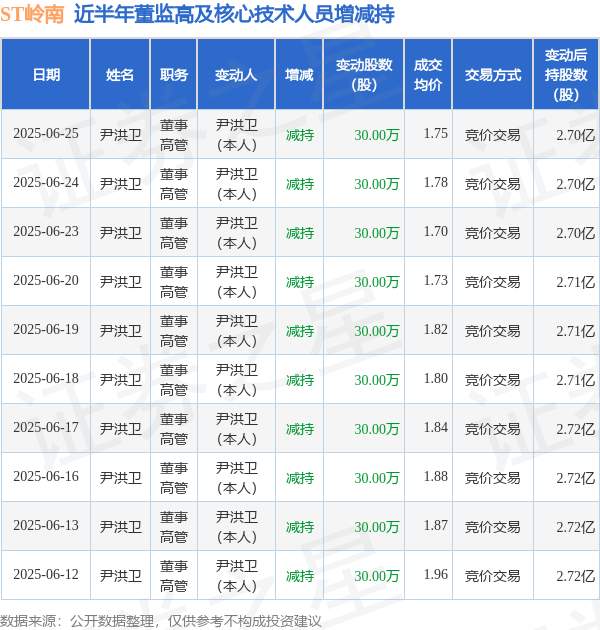Click average price 1.88

436,477
